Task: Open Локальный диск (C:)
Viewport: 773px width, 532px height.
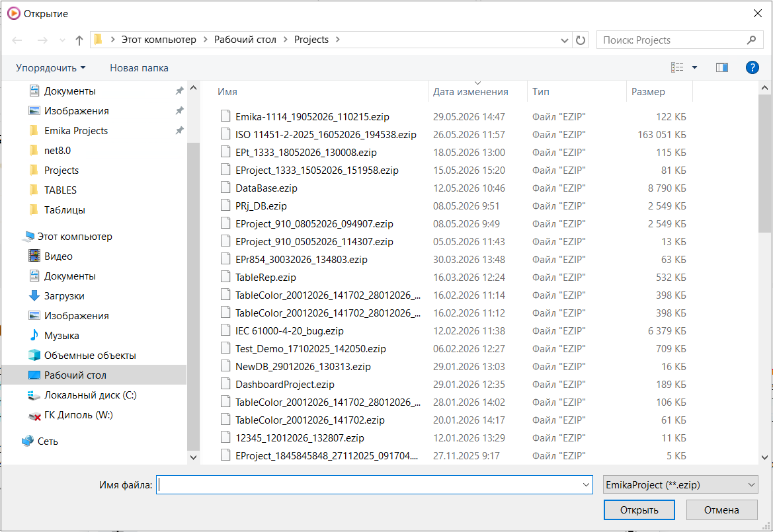Action: click(90, 395)
